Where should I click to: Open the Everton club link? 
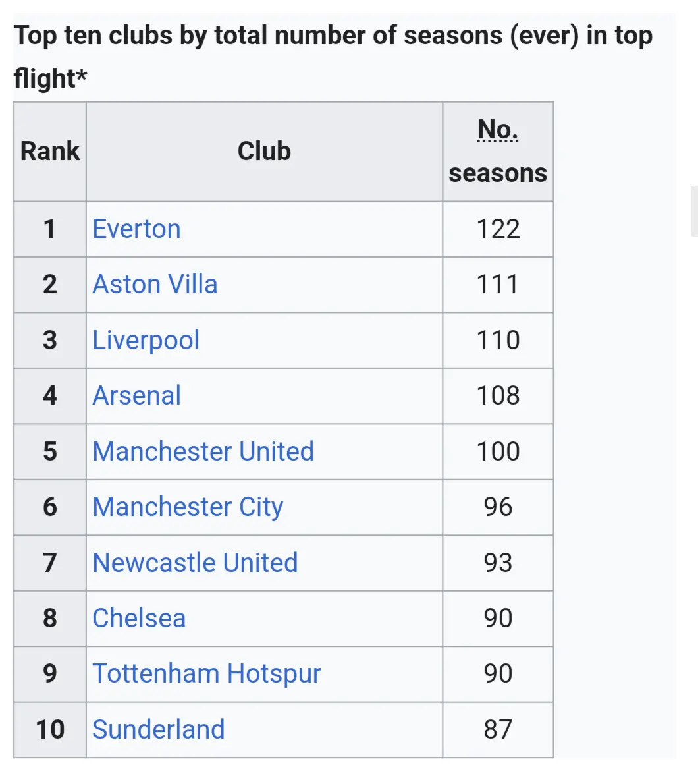pos(136,229)
